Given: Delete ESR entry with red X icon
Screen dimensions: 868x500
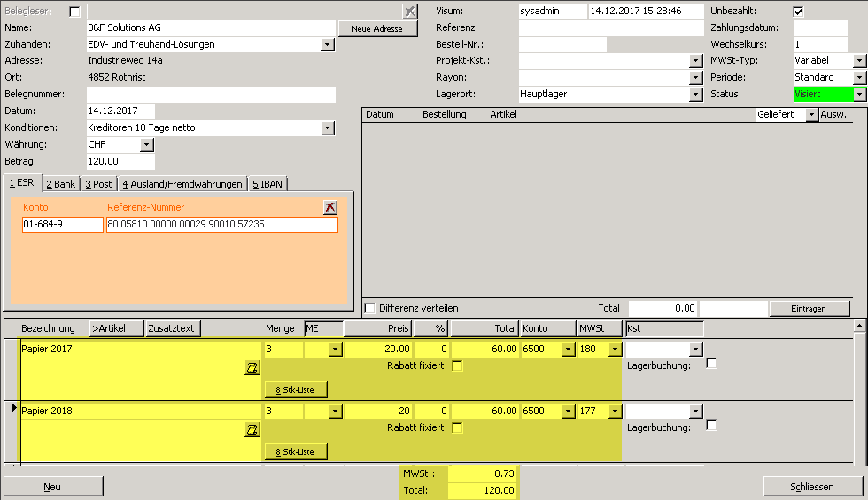Looking at the screenshot, I should click(330, 207).
